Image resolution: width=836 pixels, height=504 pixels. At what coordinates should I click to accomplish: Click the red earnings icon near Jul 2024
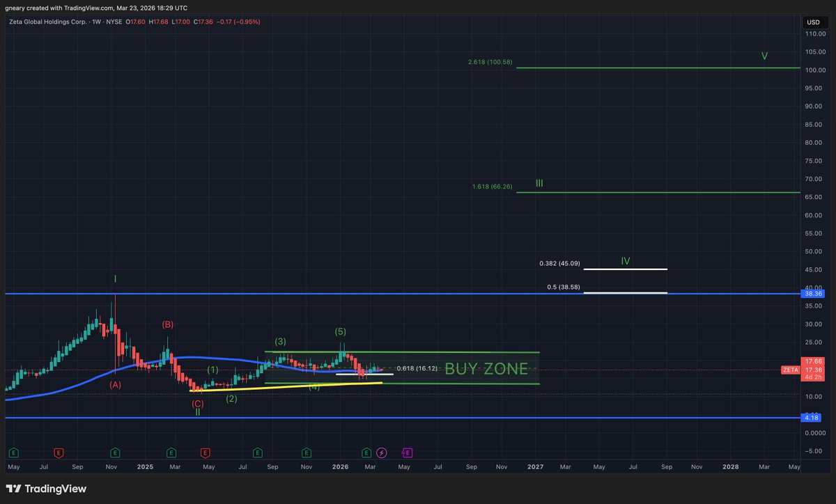[x=59, y=452]
